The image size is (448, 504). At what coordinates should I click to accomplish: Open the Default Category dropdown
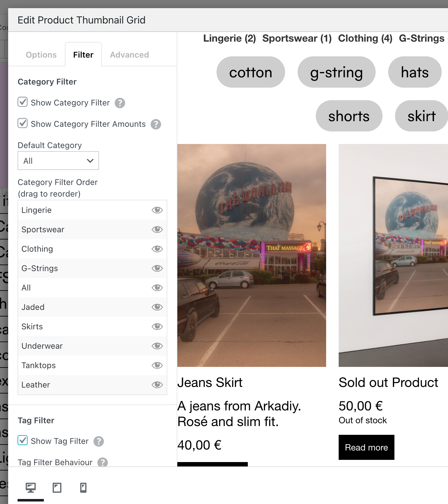tap(58, 161)
